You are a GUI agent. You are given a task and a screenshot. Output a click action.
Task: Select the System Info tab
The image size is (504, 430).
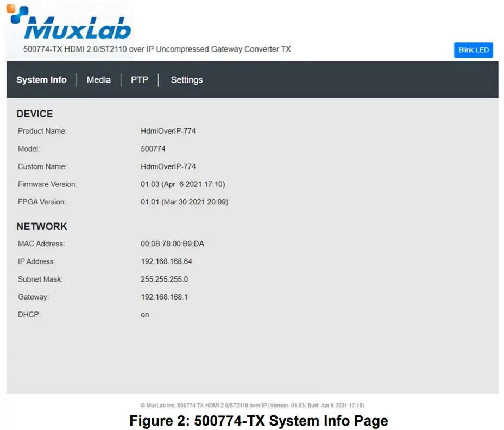tap(42, 79)
